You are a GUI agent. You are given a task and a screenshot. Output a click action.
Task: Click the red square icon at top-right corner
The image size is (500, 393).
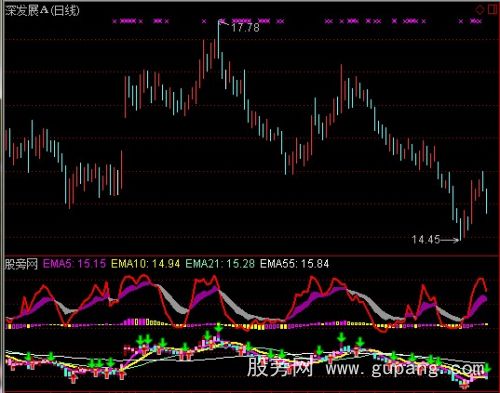tap(492, 9)
